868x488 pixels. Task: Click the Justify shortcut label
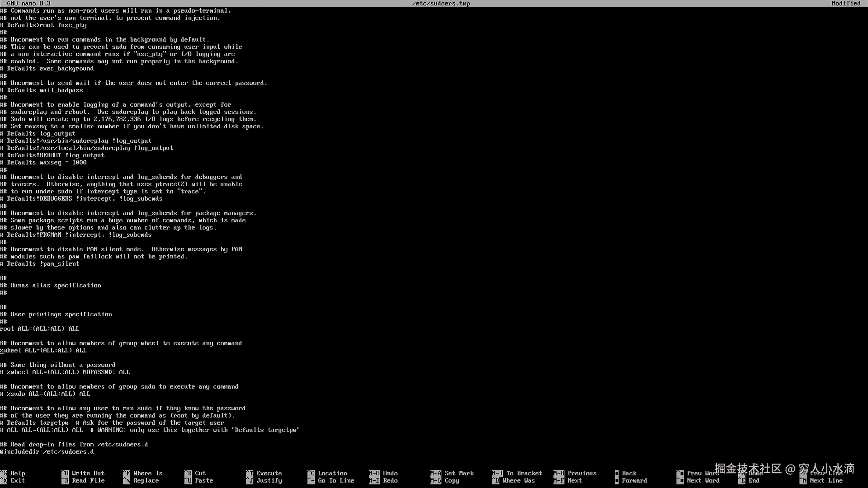click(269, 480)
